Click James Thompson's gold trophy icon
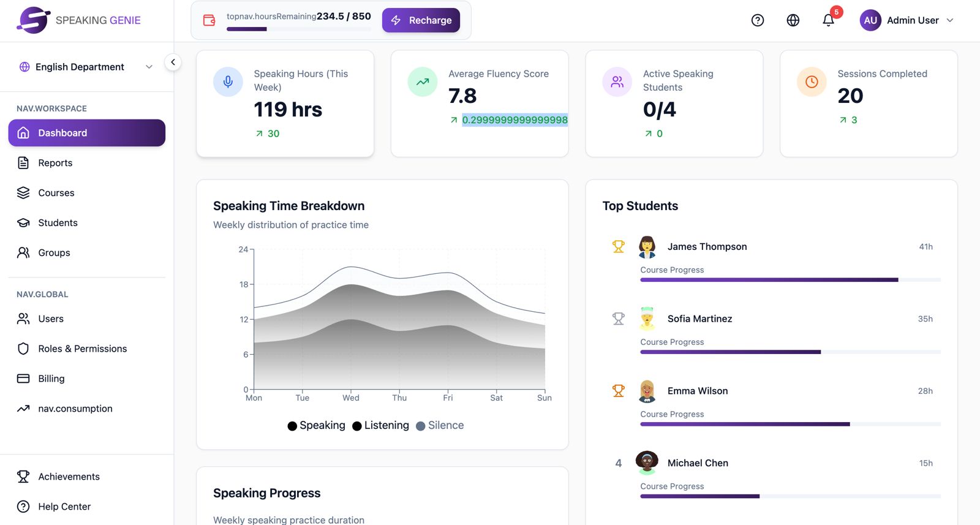The image size is (980, 525). click(619, 246)
